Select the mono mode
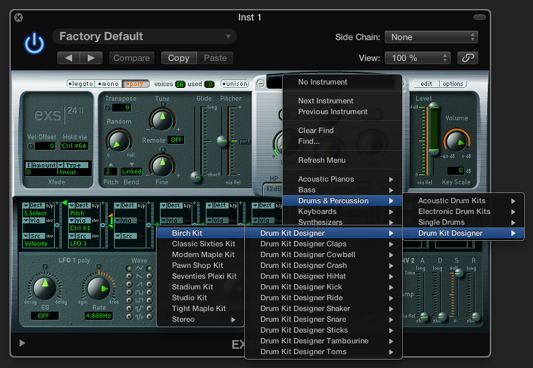Screen dimensions: 533x368 [x=108, y=84]
